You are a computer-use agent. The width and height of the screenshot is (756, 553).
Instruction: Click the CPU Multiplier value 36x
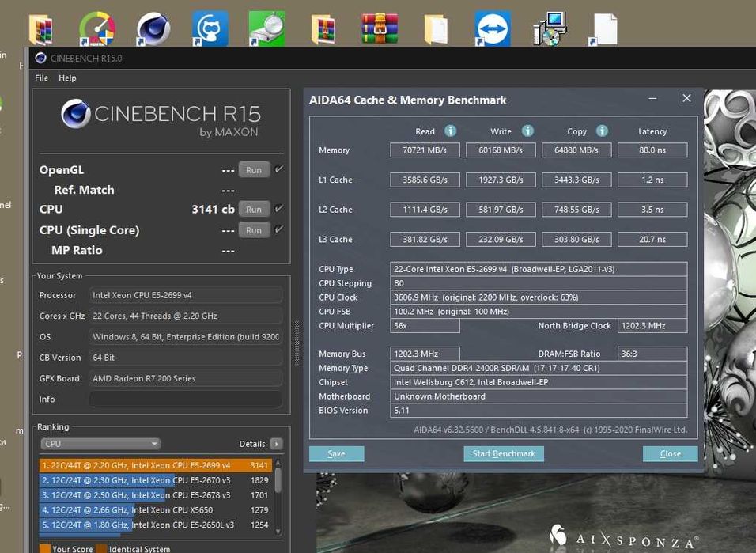tap(425, 326)
